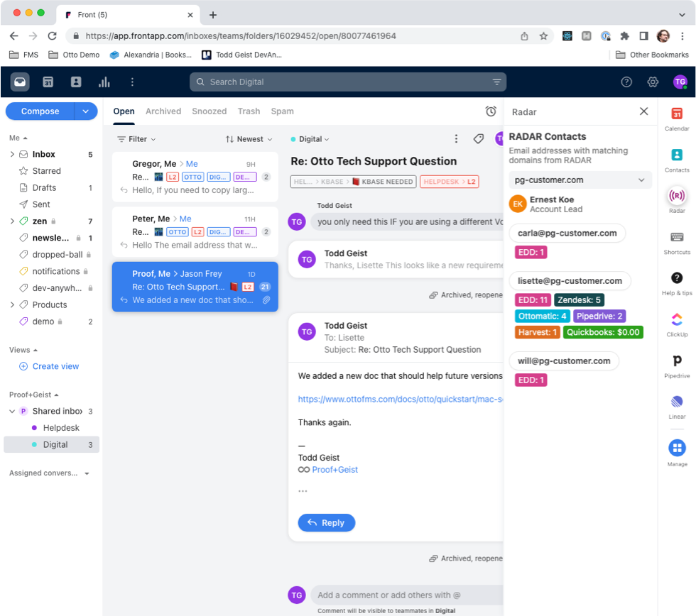Click the Ottomatic: 4 badge
This screenshot has height=616, width=696.
(542, 317)
